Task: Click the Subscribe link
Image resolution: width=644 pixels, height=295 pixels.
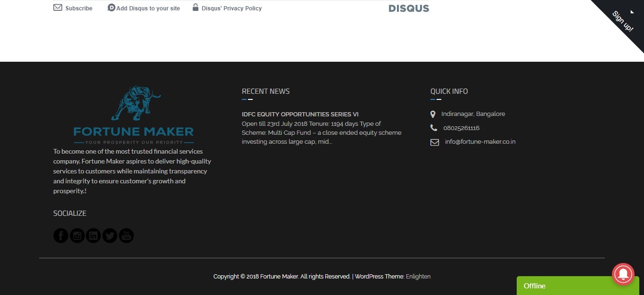Action: (x=79, y=8)
